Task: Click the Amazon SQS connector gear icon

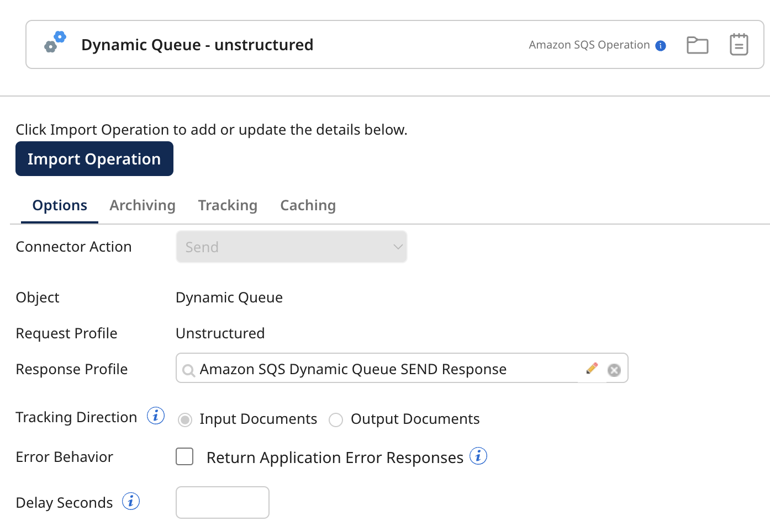Action: (55, 42)
